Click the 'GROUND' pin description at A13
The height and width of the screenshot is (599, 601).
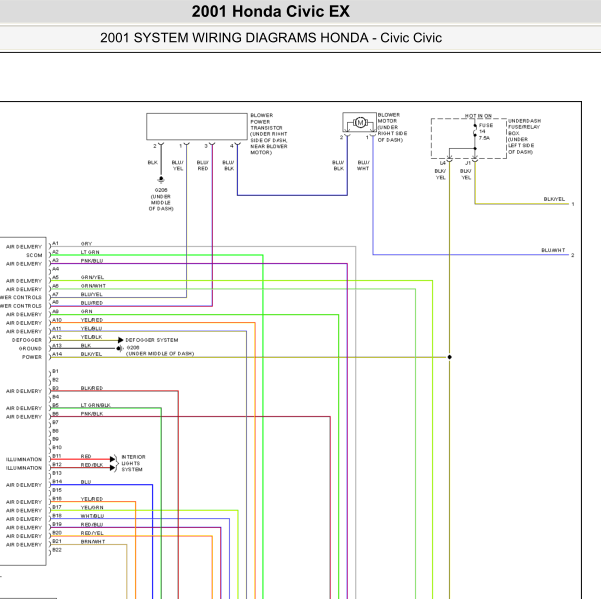(30, 348)
